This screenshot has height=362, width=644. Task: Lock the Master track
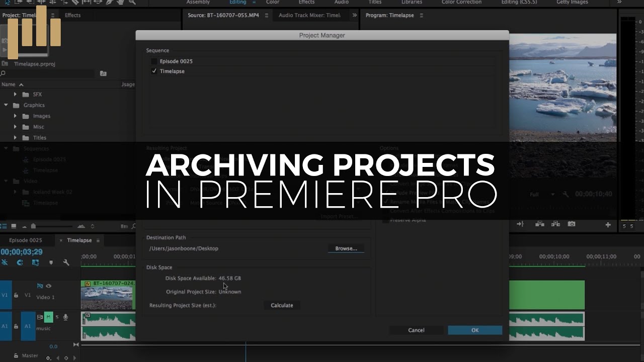(x=16, y=355)
